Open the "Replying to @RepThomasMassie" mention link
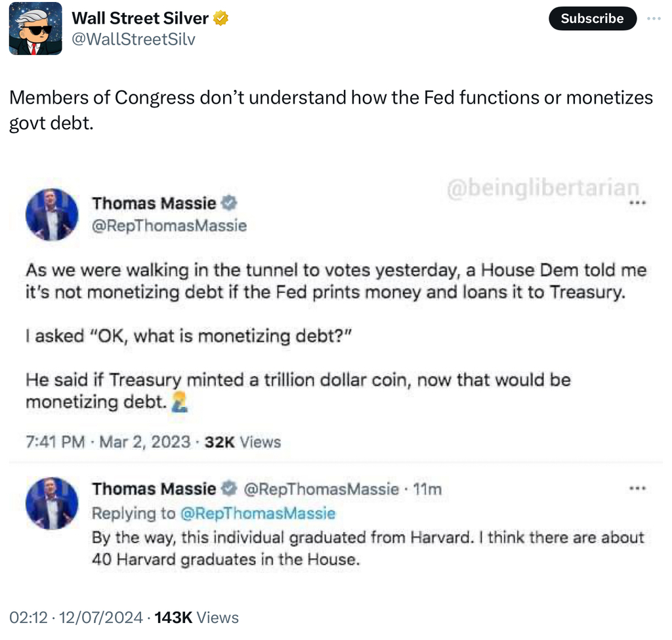 (x=255, y=513)
